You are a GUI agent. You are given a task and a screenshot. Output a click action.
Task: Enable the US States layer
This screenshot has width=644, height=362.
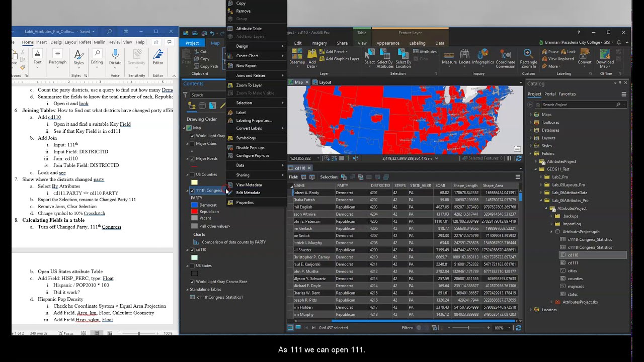192,265
